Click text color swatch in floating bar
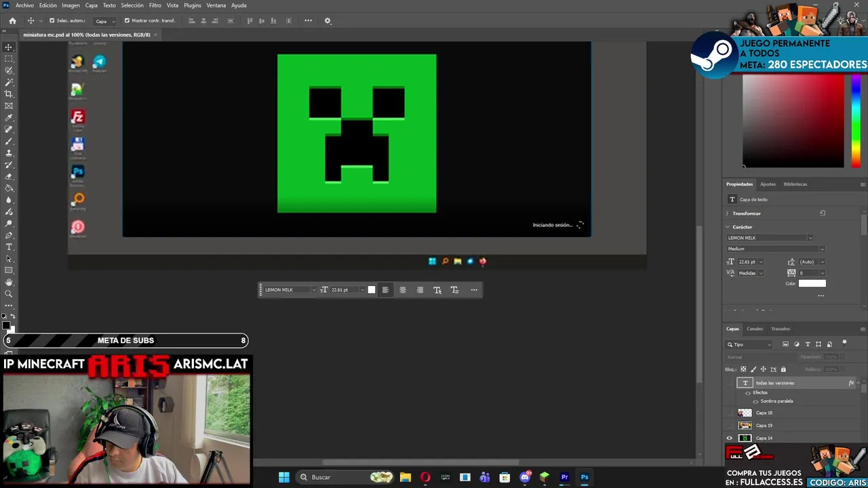This screenshot has width=868, height=488. [371, 290]
